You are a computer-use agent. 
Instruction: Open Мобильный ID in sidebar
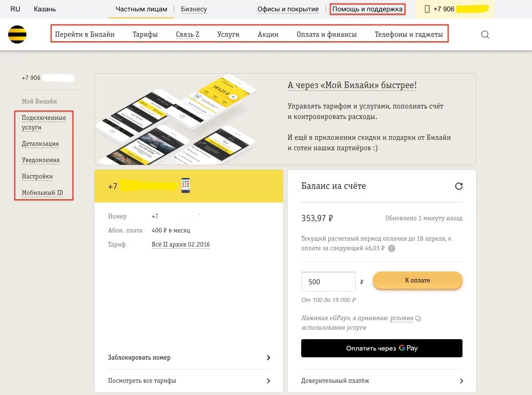point(42,193)
